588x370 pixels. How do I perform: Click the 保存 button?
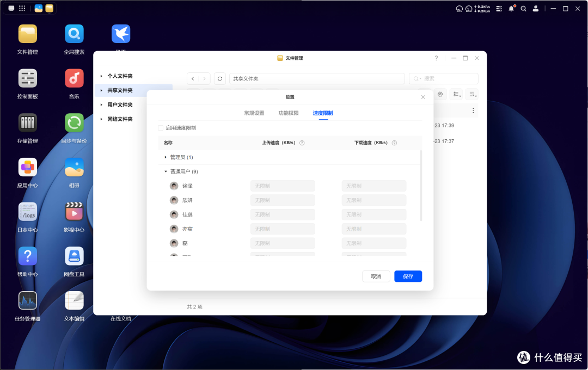click(x=408, y=276)
